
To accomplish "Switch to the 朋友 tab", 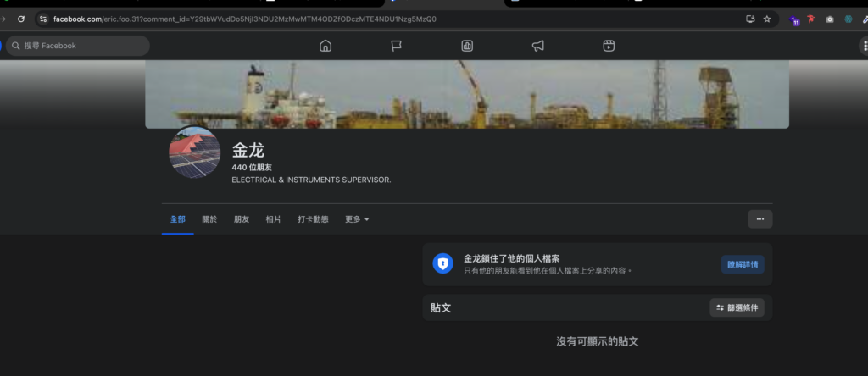I will tap(242, 219).
